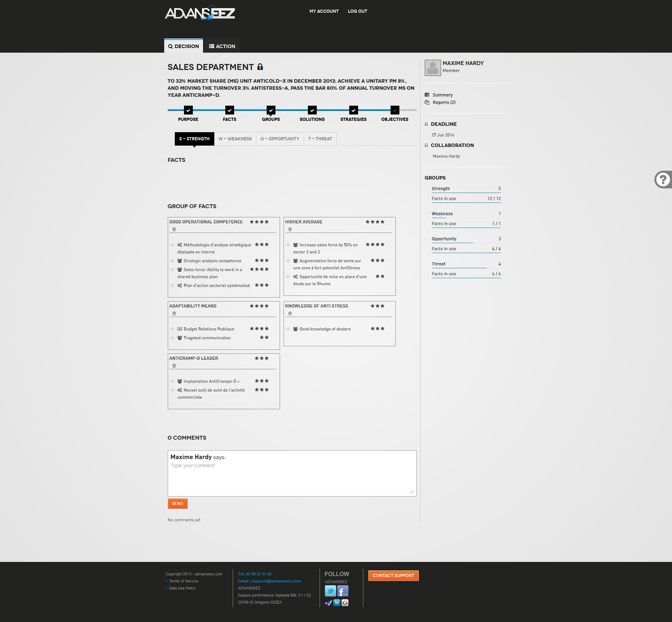Click the Contact Support button

point(393,576)
